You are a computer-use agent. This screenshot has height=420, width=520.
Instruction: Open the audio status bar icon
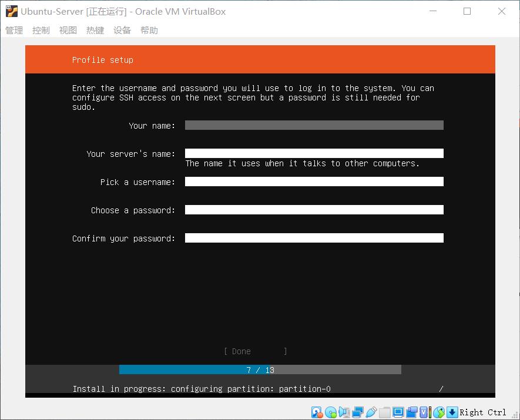[x=344, y=412]
